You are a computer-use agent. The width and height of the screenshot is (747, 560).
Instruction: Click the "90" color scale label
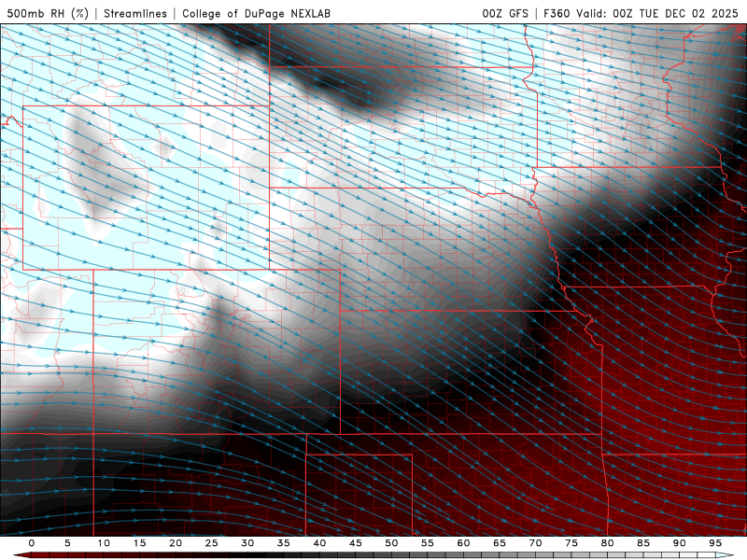point(679,543)
